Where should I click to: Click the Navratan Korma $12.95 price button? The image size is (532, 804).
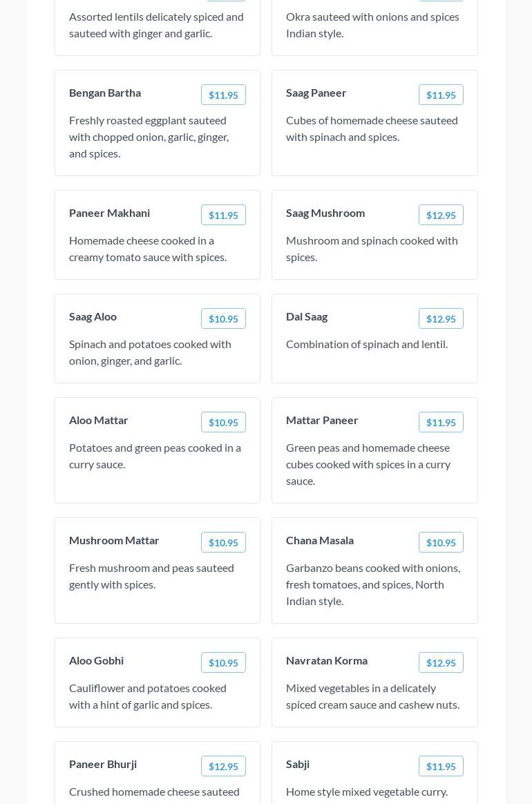pyautogui.click(x=441, y=663)
